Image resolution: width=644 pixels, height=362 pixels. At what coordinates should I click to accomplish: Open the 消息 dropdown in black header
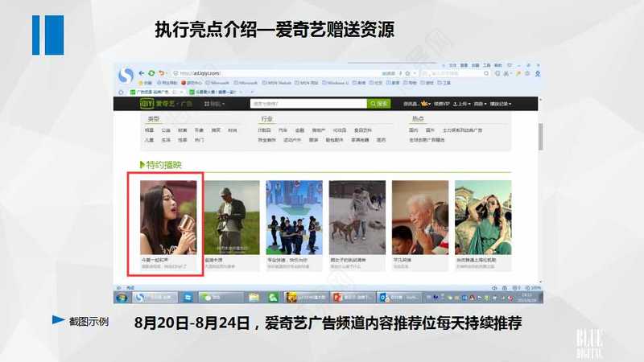480,104
